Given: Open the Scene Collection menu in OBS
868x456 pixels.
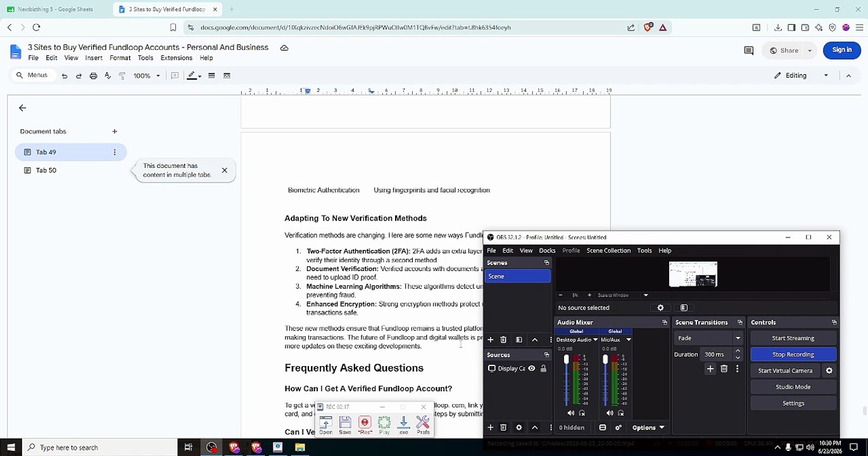Looking at the screenshot, I should (x=608, y=251).
